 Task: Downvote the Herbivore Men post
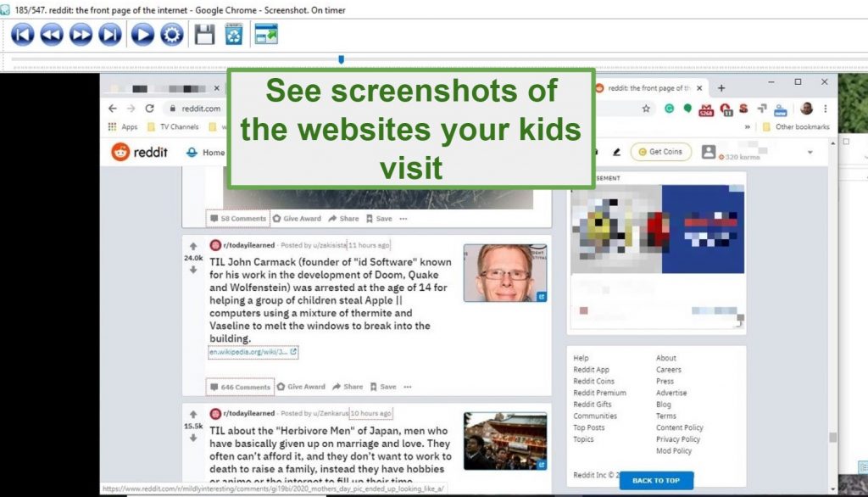point(193,438)
